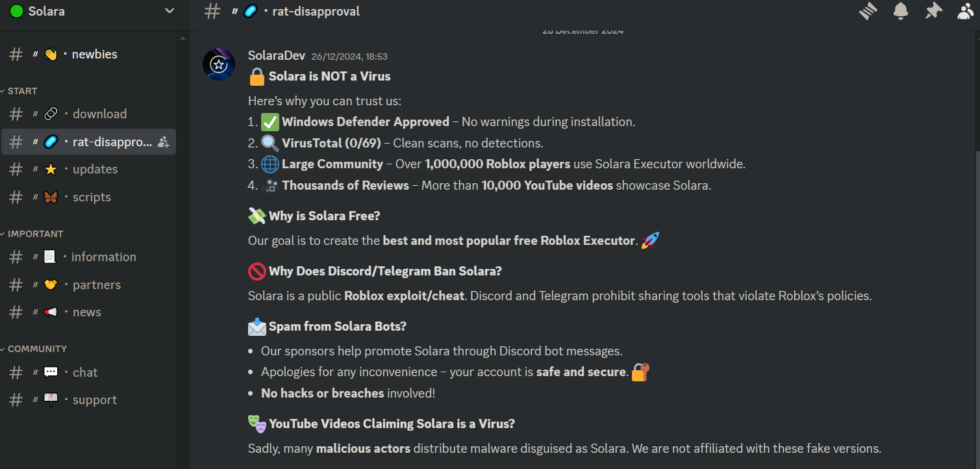This screenshot has width=980, height=469.
Task: Click the SolaraDev username
Action: click(276, 56)
